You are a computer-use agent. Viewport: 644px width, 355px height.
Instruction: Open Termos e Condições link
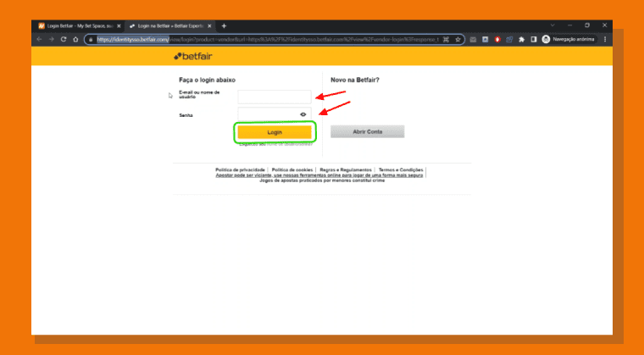(x=401, y=169)
